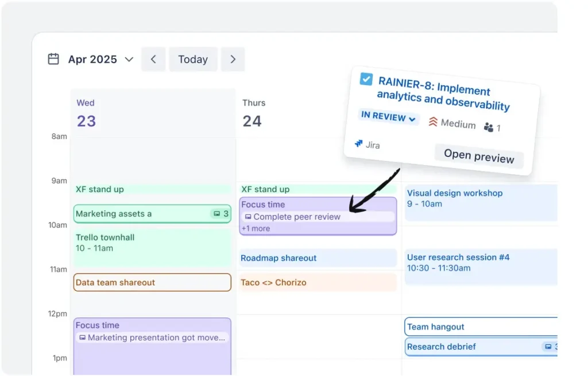Viewport: 588px width, 376px height.
Task: Open the IN REVIEW status dropdown
Action: click(388, 117)
